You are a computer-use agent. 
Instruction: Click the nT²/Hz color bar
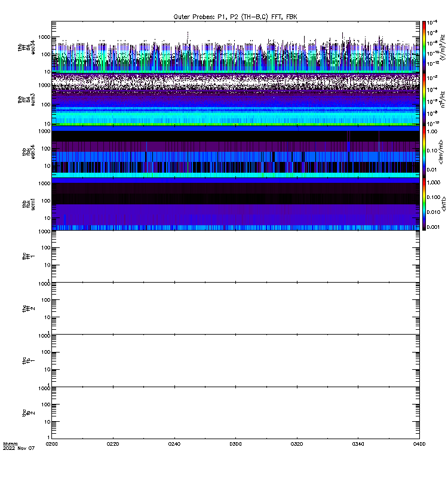[x=424, y=99]
